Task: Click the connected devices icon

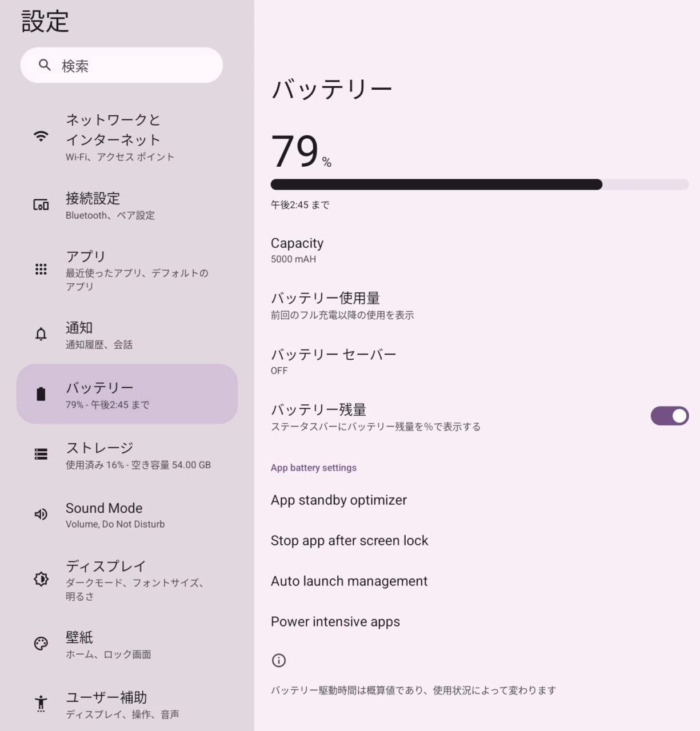Action: 41,204
